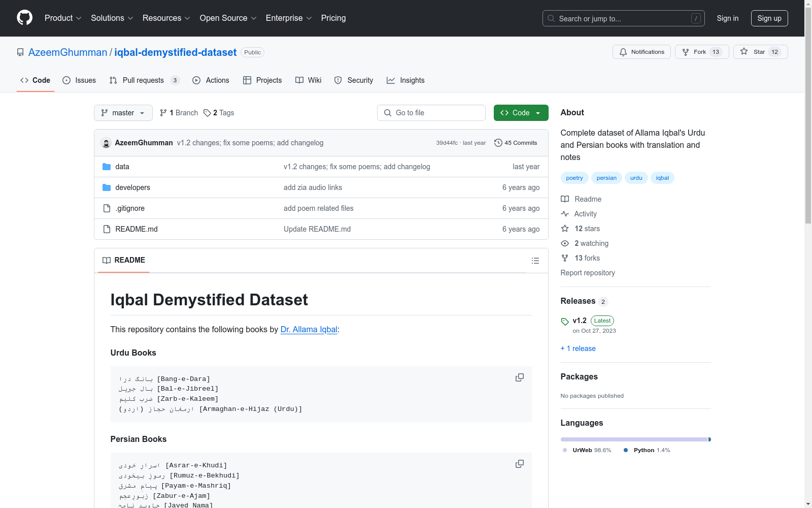Click the GitHub logo icon
The width and height of the screenshot is (812, 508).
pos(24,18)
